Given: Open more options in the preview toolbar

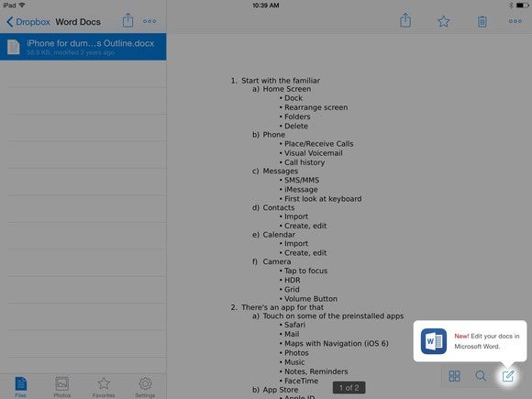Looking at the screenshot, I should point(515,21).
